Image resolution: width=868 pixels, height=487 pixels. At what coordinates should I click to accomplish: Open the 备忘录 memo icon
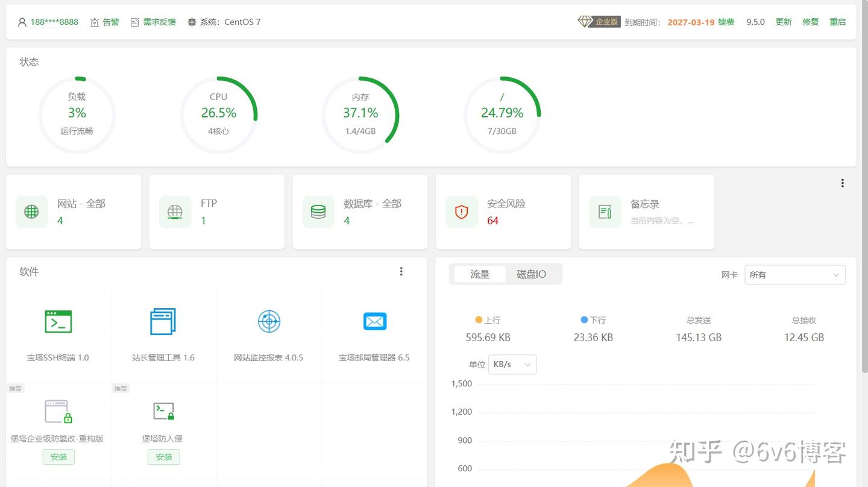(605, 212)
